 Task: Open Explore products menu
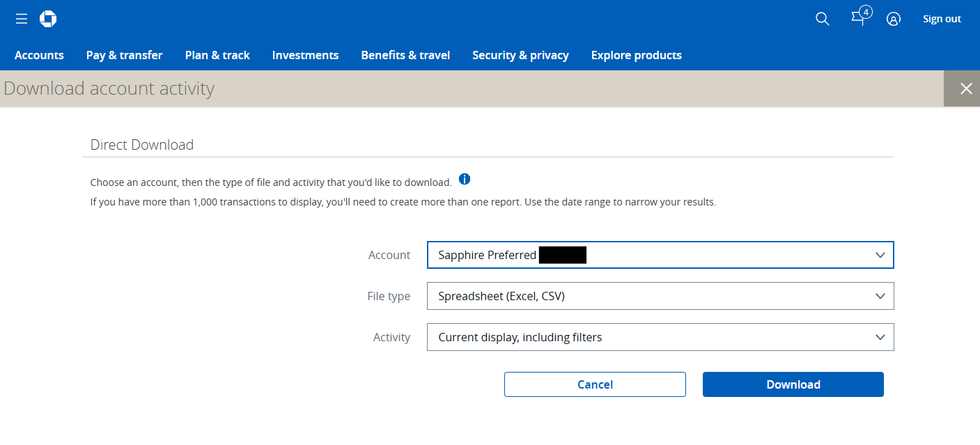click(x=636, y=55)
